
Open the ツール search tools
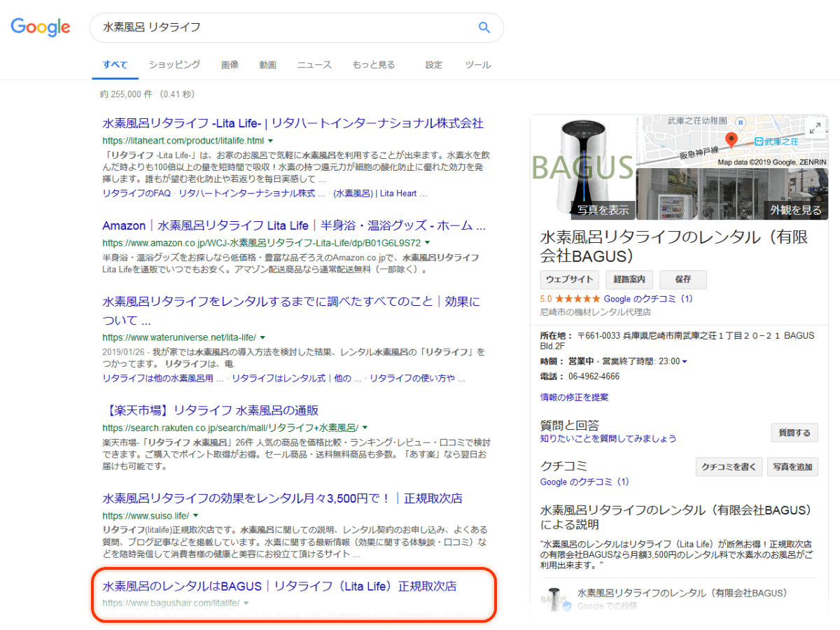[478, 64]
